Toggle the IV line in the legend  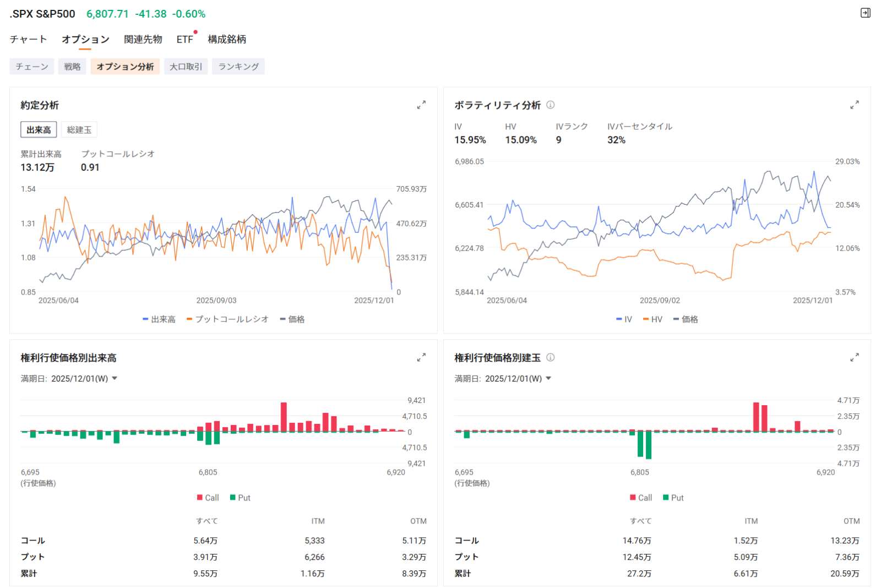(x=625, y=319)
